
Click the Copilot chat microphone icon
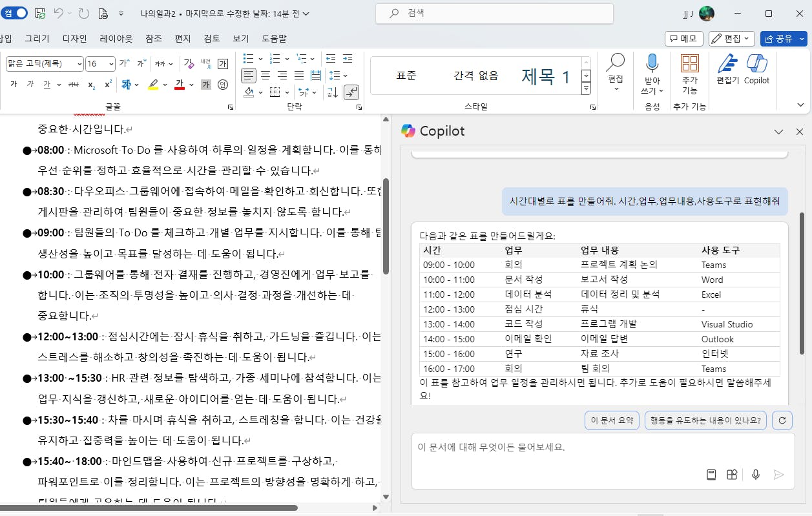pyautogui.click(x=755, y=475)
